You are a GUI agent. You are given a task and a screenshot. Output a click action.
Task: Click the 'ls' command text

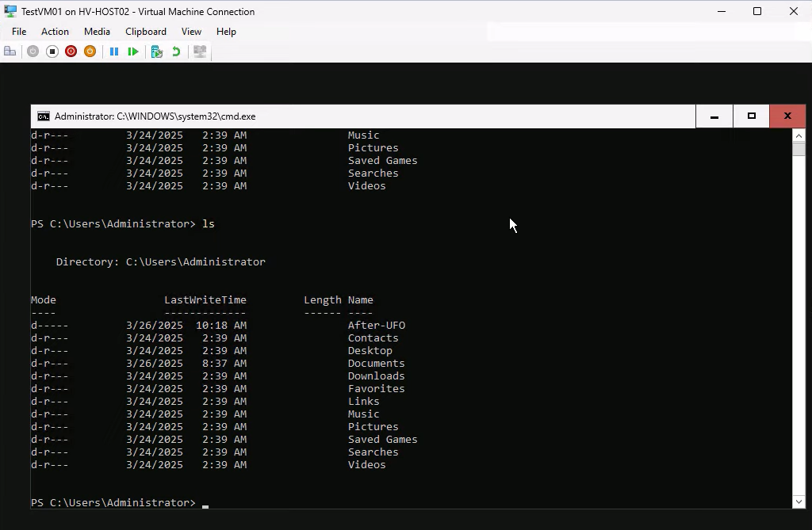point(209,224)
